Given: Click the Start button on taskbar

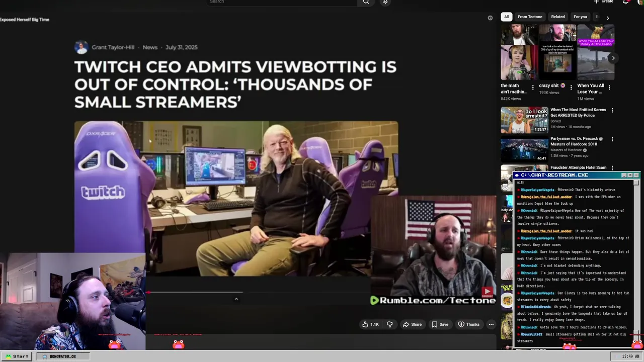Looking at the screenshot, I should tap(17, 356).
